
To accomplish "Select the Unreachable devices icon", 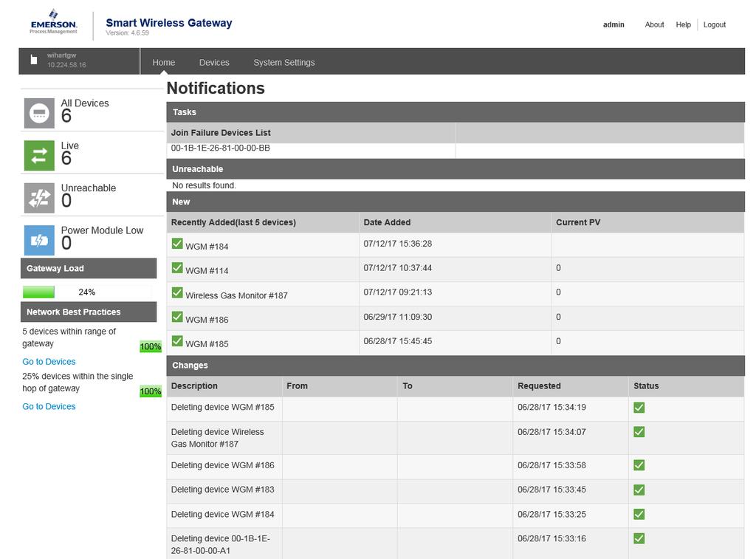I will tap(39, 198).
